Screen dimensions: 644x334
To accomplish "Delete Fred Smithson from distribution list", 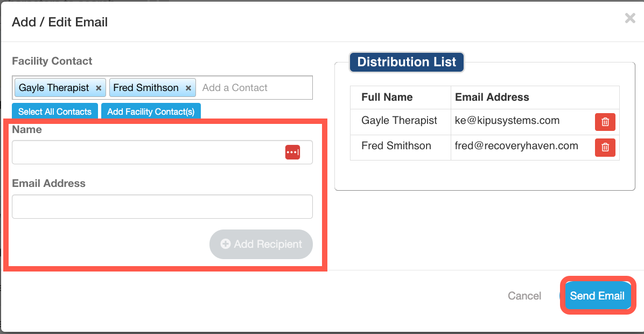I will click(x=605, y=147).
